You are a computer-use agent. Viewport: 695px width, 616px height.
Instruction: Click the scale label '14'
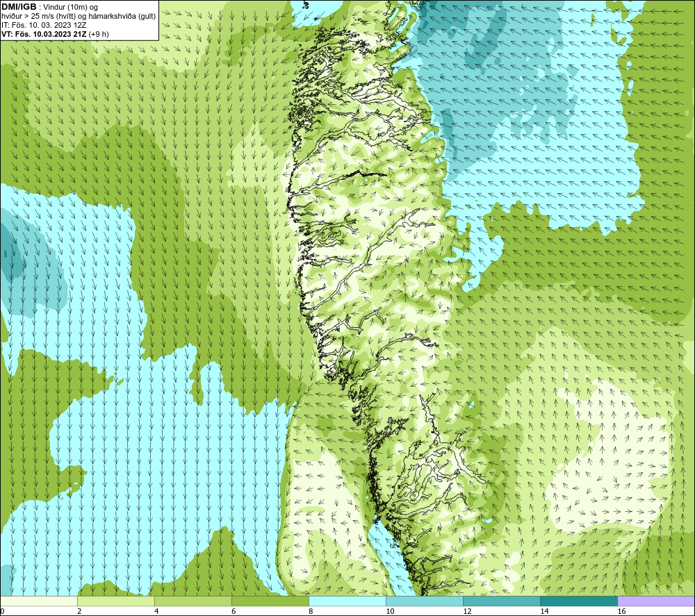point(544,612)
